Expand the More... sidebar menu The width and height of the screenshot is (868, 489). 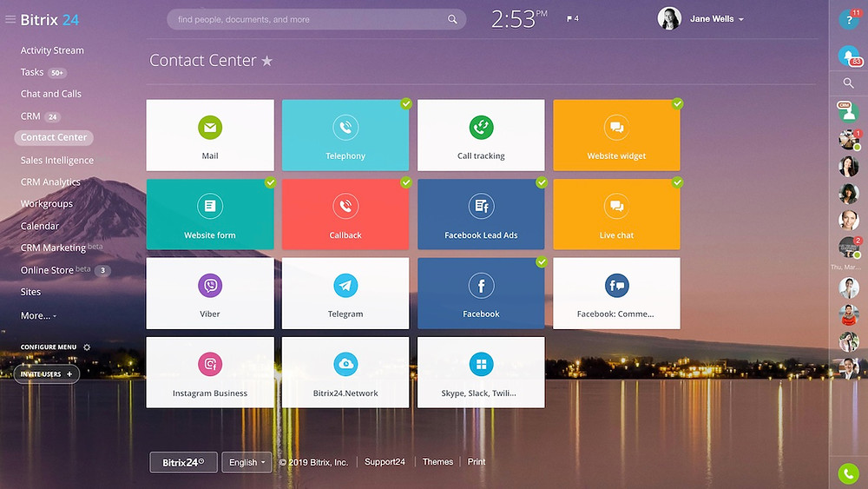pos(38,315)
